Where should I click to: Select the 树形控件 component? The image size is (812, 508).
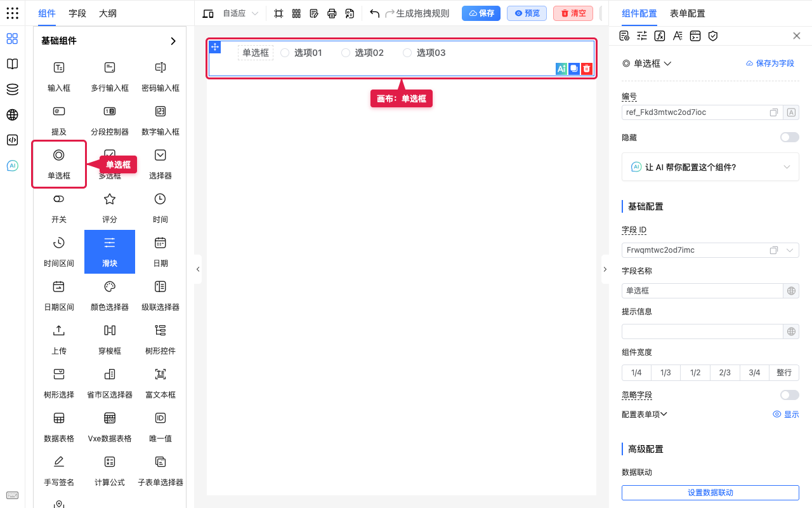tap(160, 339)
